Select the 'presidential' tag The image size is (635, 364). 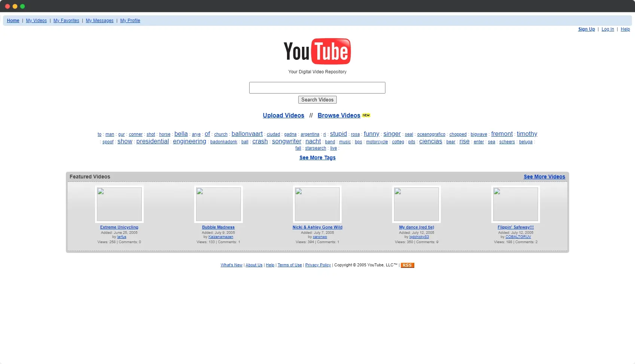pyautogui.click(x=153, y=141)
